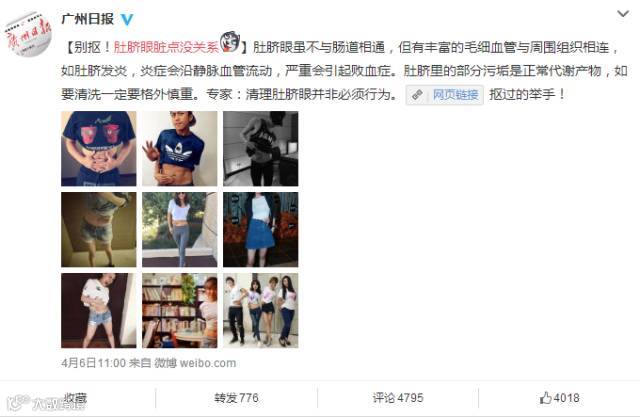Screen dimensions: 640x417
Task: Open the blue denim skirt photo thumbnail
Action: coord(260,230)
